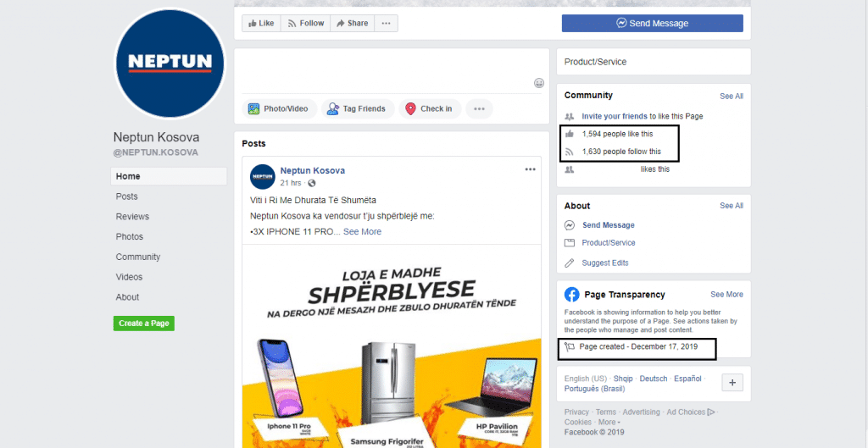This screenshot has height=448, width=868.
Task: Open the post author's Neptun Kosova link
Action: point(312,170)
